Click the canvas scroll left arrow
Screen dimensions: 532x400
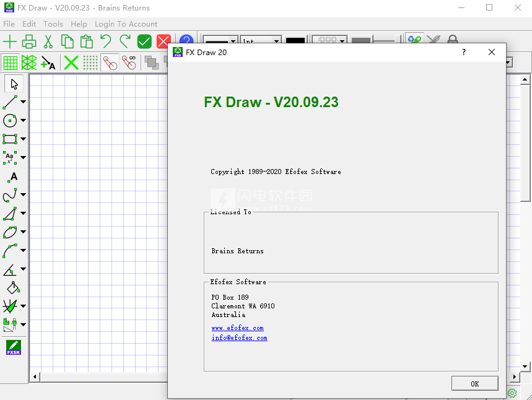coord(35,376)
